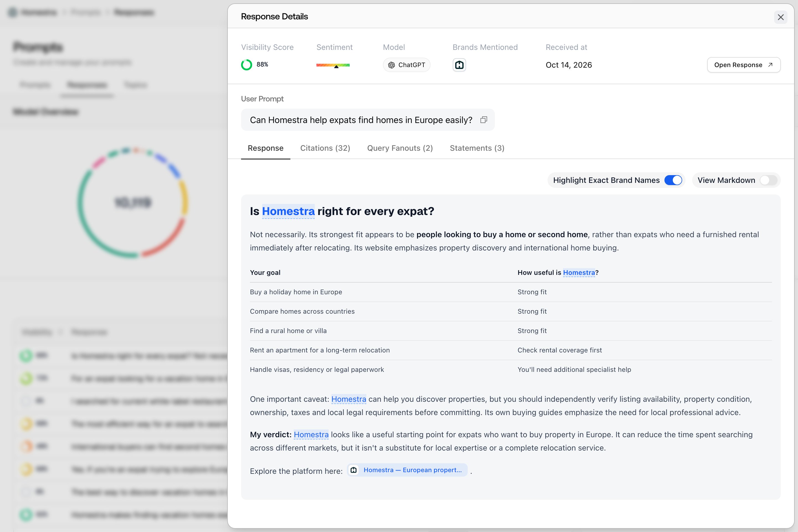
Task: Click the 'Find a rural home or villa' cell
Action: click(x=288, y=331)
